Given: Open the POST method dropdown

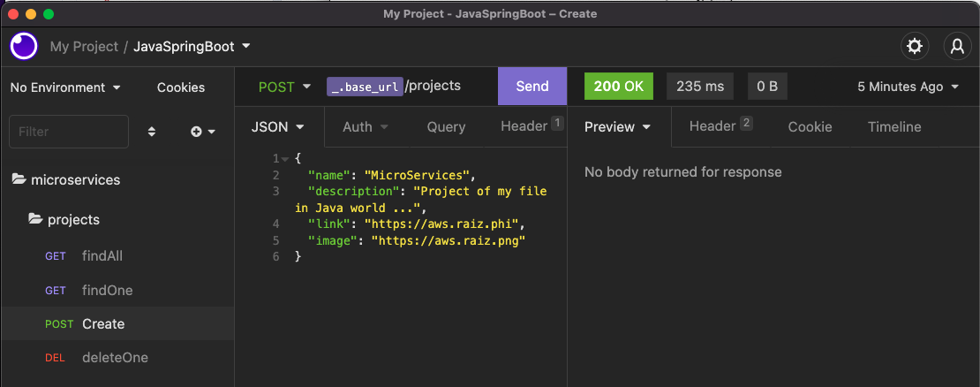Looking at the screenshot, I should pyautogui.click(x=284, y=87).
